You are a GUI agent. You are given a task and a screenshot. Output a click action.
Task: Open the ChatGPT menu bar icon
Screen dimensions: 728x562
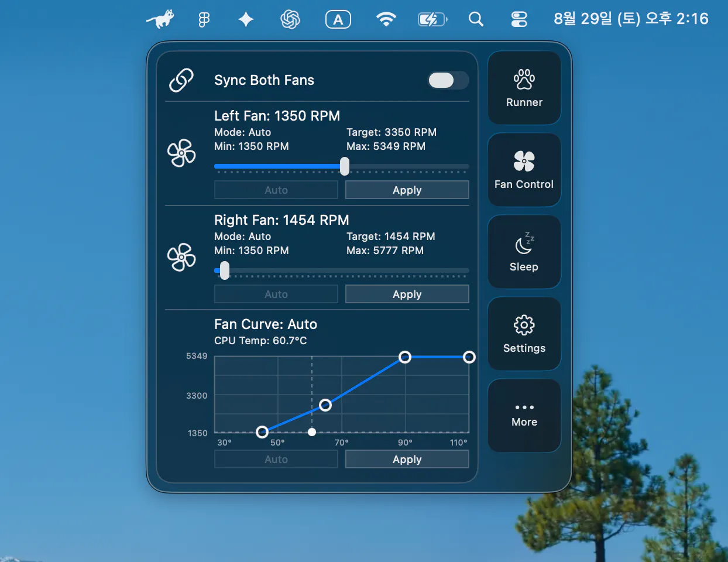click(290, 19)
